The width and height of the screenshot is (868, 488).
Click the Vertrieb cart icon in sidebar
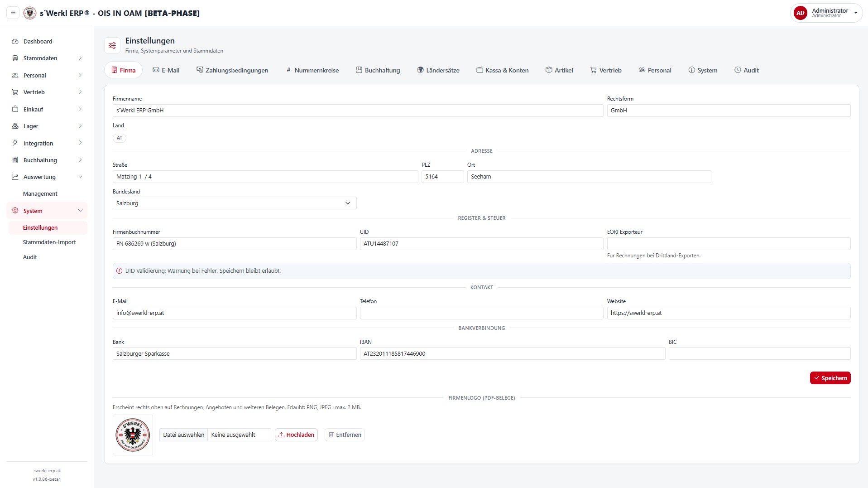point(15,92)
